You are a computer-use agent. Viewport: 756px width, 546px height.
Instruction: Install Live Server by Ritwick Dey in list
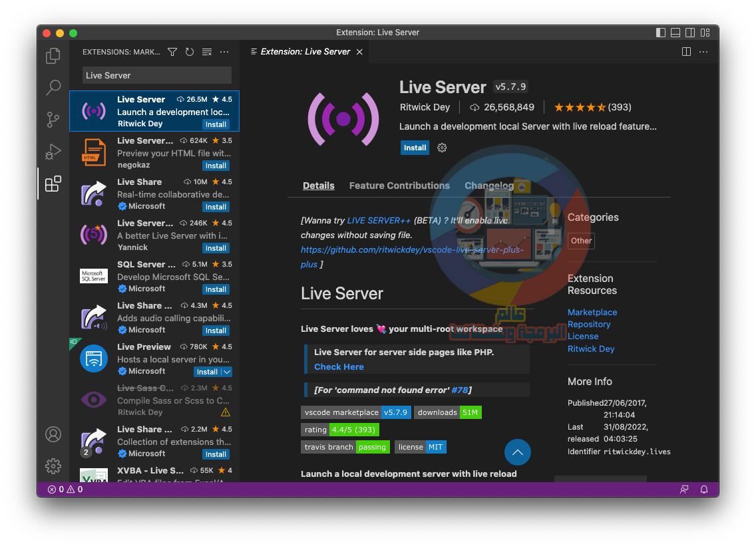(x=216, y=124)
